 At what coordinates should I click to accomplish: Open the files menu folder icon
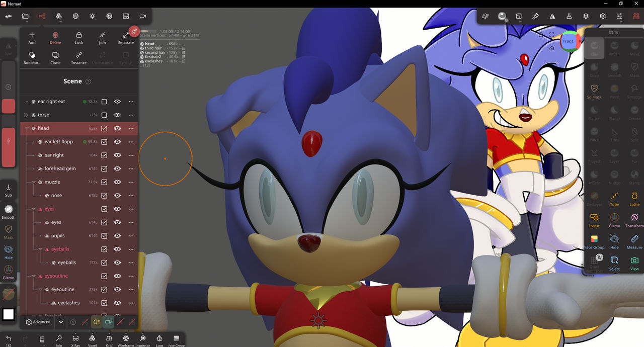[x=25, y=16]
